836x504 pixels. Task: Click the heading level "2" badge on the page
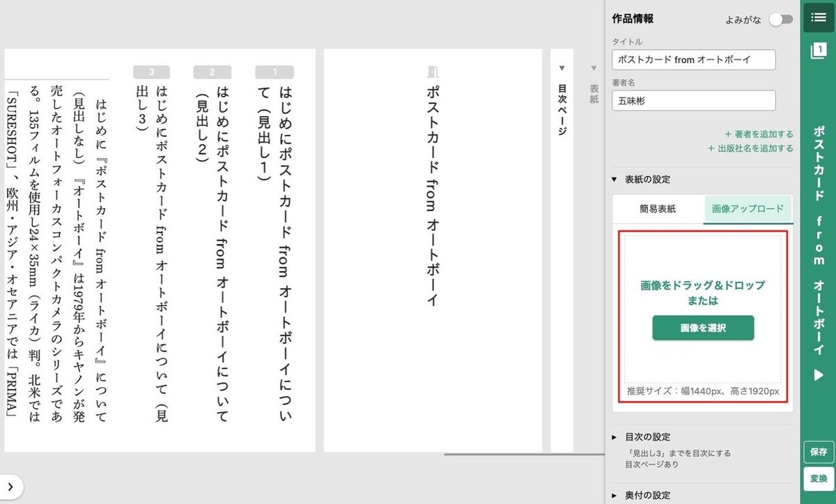[x=213, y=71]
